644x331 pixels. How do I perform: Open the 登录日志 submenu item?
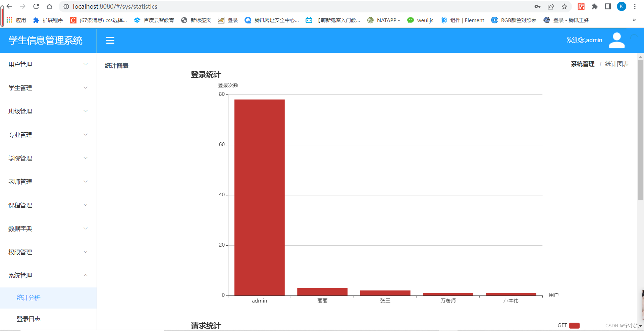coord(48,319)
